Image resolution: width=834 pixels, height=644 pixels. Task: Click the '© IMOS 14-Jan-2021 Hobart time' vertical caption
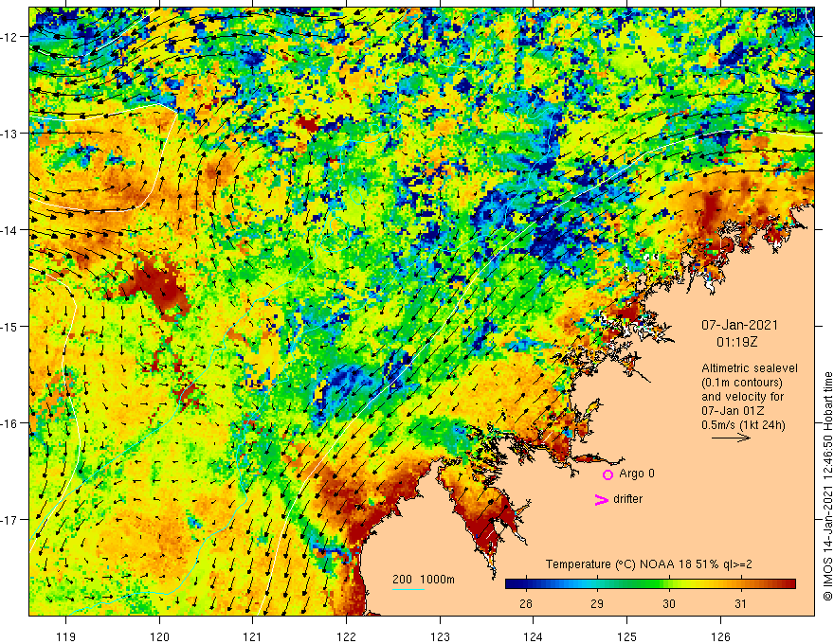click(x=827, y=486)
